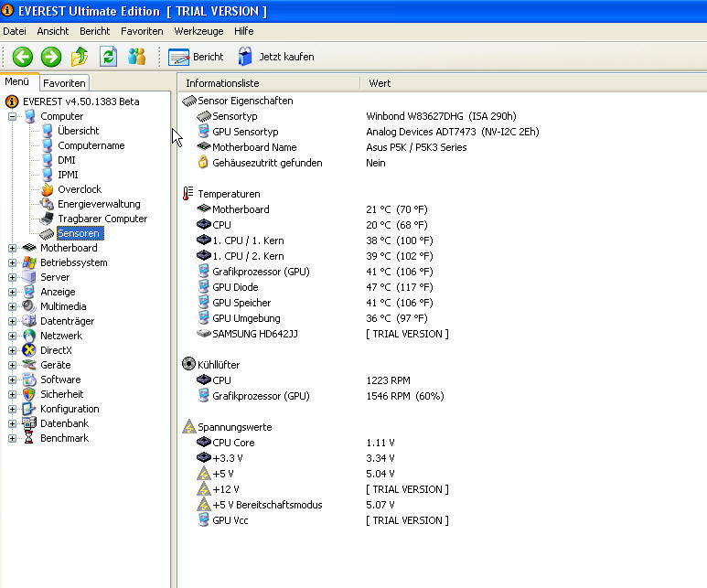
Task: Open the users icon in the toolbar
Action: click(136, 57)
